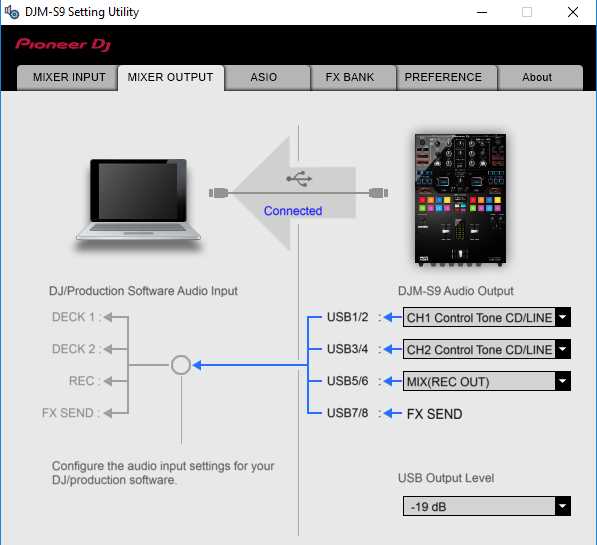Click the DJM-S9 Setting Utility app icon

click(x=12, y=12)
